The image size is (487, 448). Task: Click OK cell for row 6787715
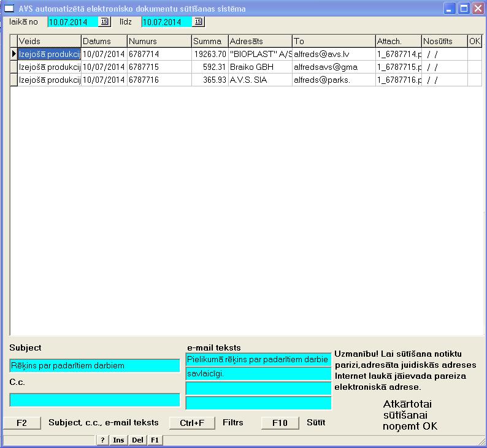pyautogui.click(x=475, y=67)
